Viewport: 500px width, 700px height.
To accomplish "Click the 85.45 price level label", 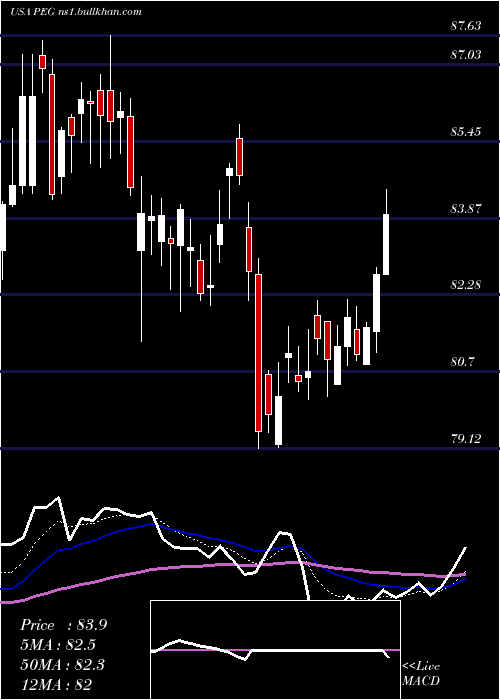I will pyautogui.click(x=466, y=132).
